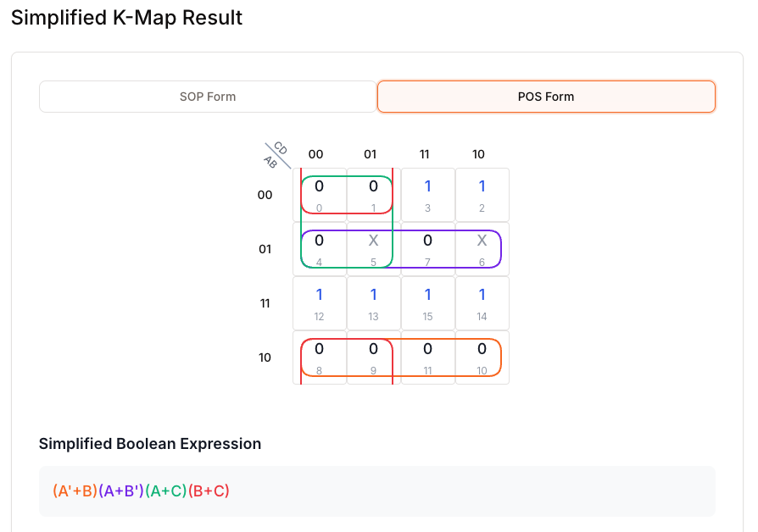Select the POS Form tab
This screenshot has width=758, height=532.
click(x=546, y=97)
